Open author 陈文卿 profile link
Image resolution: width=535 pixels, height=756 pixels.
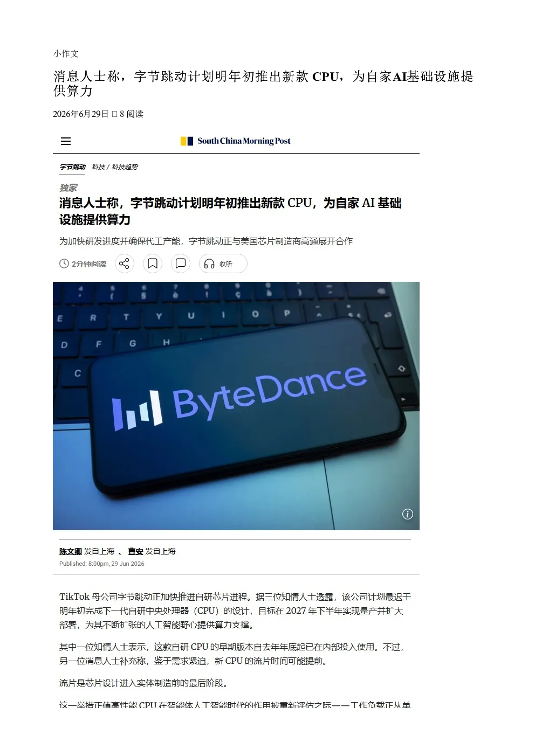(x=71, y=551)
